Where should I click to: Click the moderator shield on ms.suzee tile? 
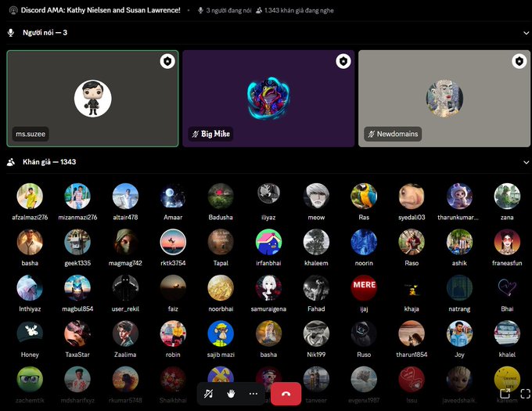[x=167, y=61]
